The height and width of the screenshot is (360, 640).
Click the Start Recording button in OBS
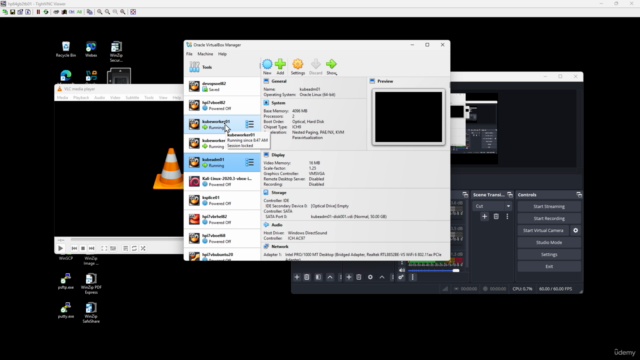click(x=549, y=218)
